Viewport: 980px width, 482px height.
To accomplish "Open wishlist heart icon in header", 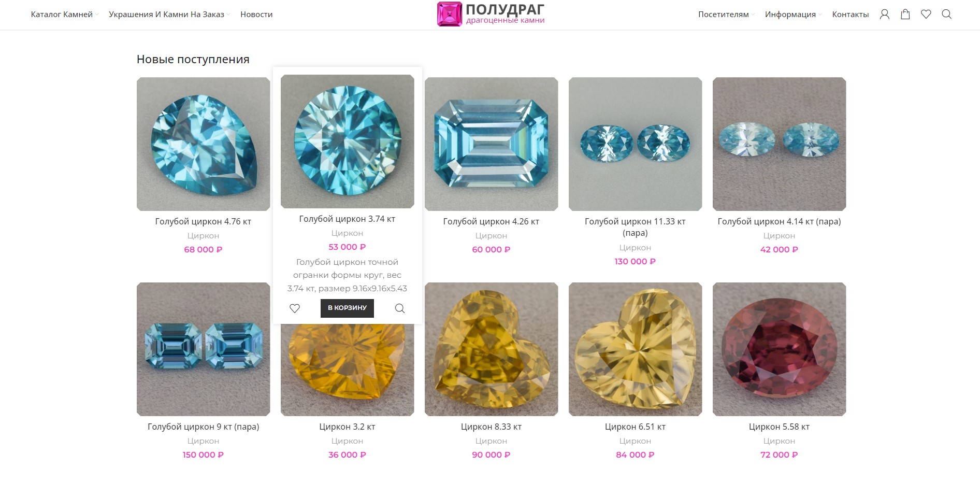I will [x=926, y=15].
